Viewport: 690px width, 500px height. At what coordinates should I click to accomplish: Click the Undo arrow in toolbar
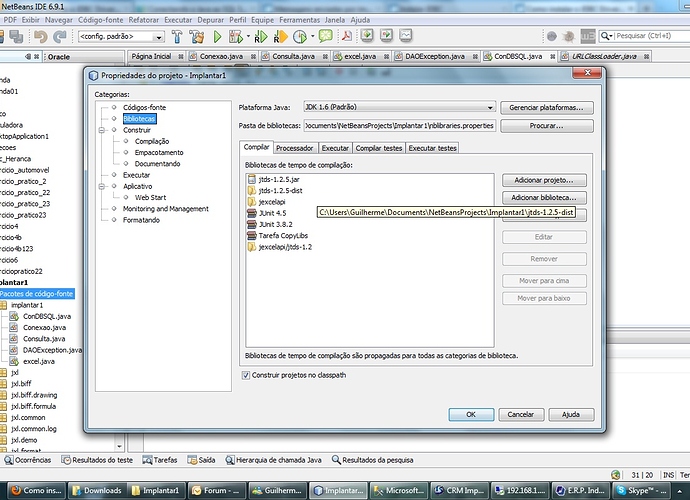click(41, 37)
